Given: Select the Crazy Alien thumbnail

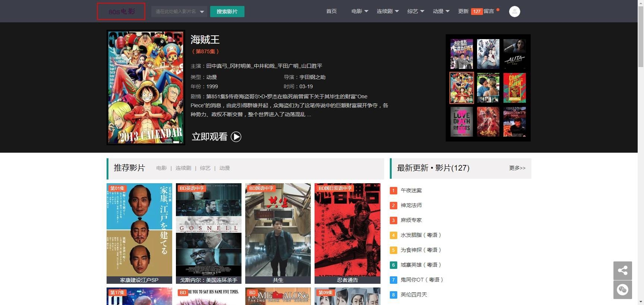Looking at the screenshot, I should [x=514, y=88].
